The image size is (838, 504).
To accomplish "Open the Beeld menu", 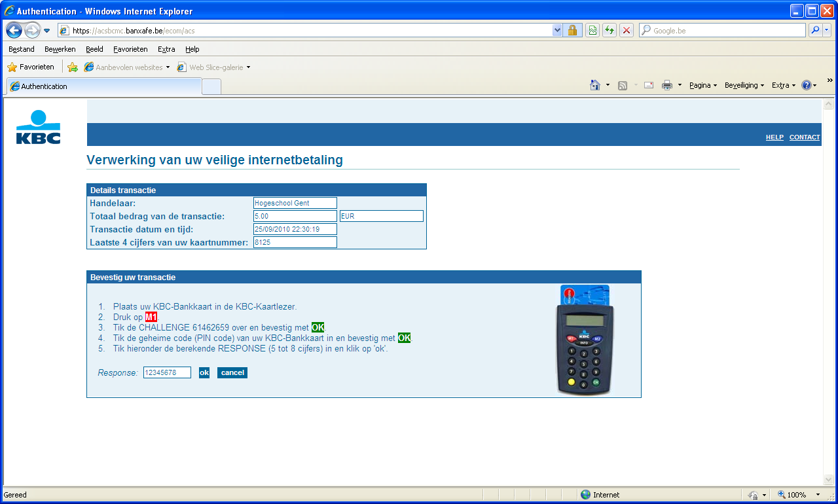I will tap(94, 49).
